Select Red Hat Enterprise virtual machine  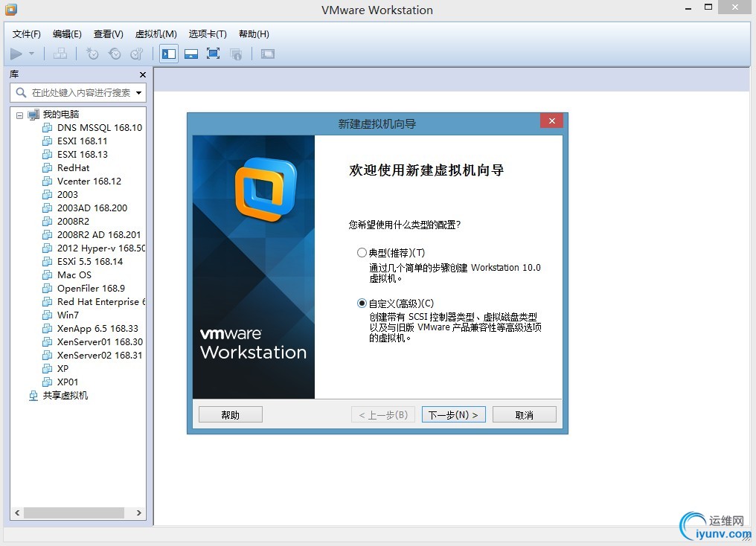click(x=100, y=302)
